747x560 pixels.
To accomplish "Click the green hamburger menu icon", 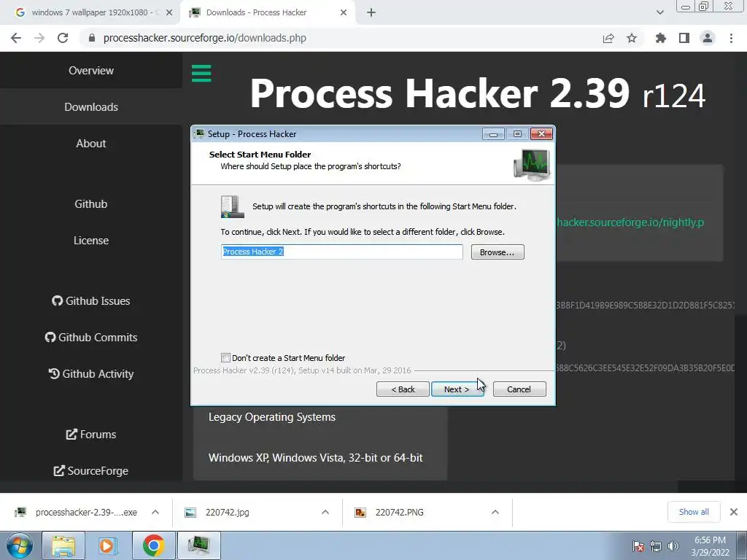I will 201,74.
